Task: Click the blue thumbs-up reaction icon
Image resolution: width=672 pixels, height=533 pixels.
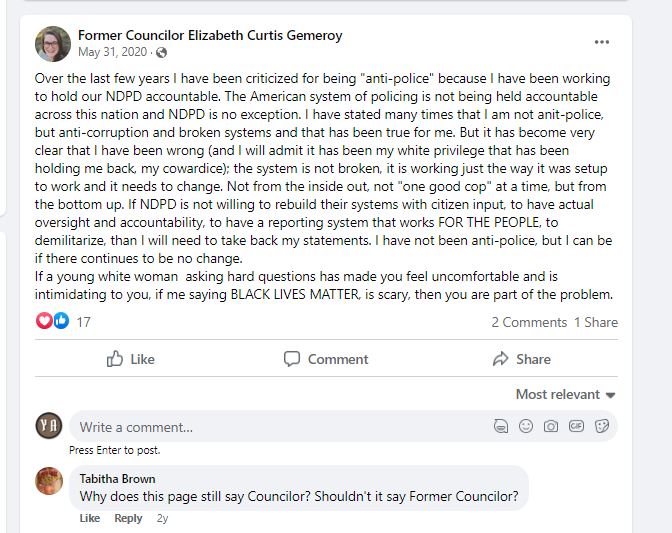Action: pyautogui.click(x=61, y=320)
